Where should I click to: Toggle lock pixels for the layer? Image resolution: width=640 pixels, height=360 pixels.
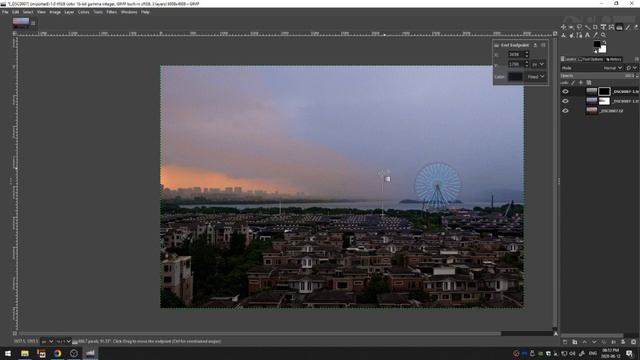tap(573, 82)
